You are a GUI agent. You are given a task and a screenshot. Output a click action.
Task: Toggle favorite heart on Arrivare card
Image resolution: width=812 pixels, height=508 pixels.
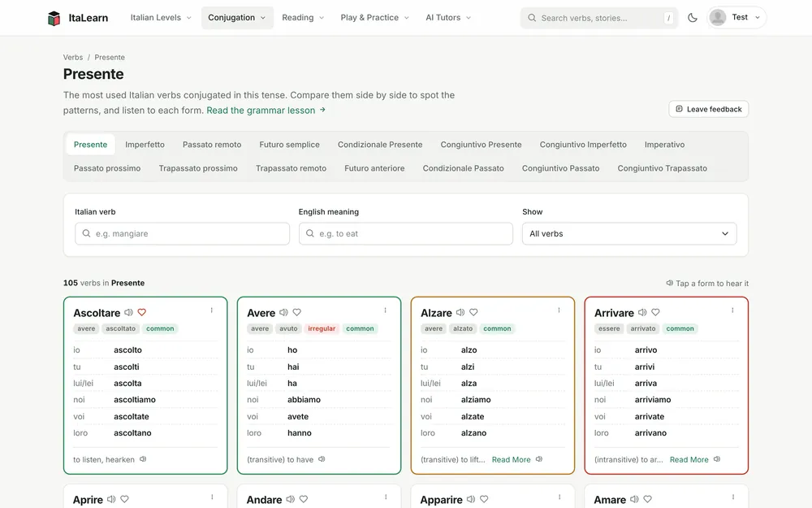click(x=655, y=313)
